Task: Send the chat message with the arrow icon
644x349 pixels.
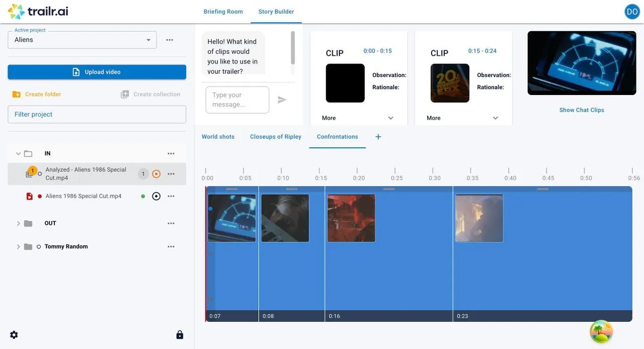Action: tap(282, 100)
